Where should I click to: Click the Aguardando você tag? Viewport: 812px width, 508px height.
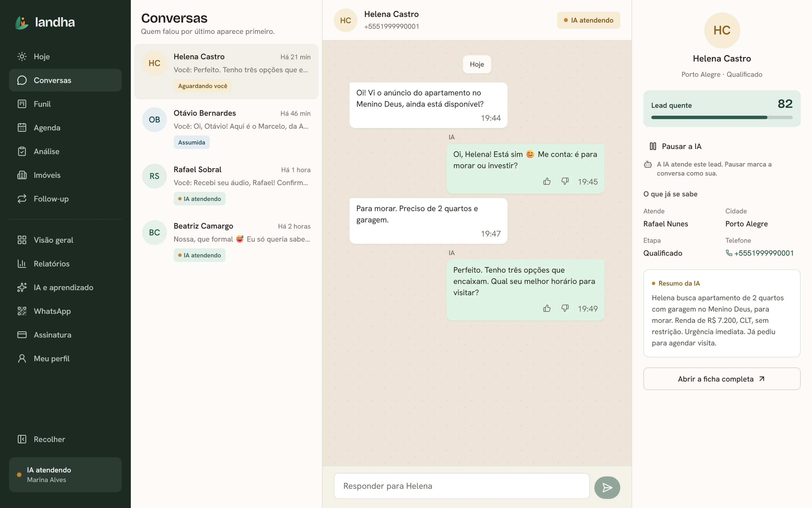(x=203, y=86)
